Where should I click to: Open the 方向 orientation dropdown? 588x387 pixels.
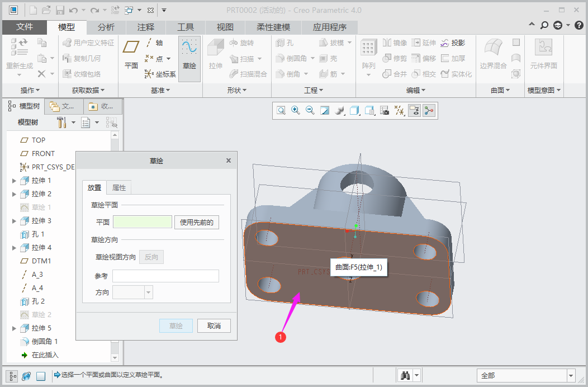pyautogui.click(x=148, y=292)
